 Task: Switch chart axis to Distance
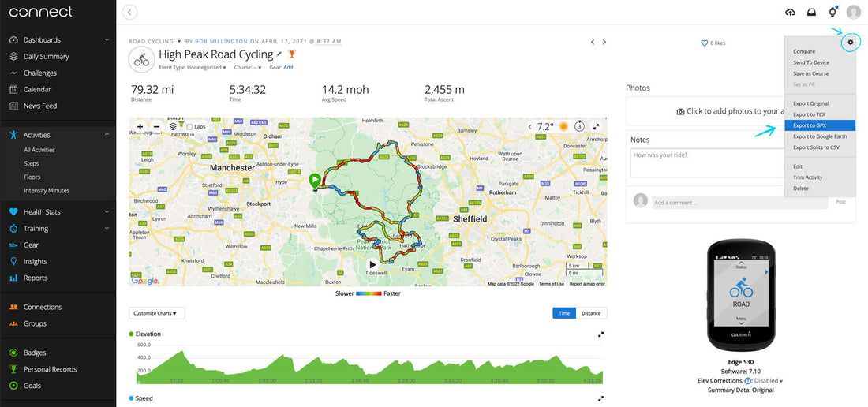pos(591,313)
